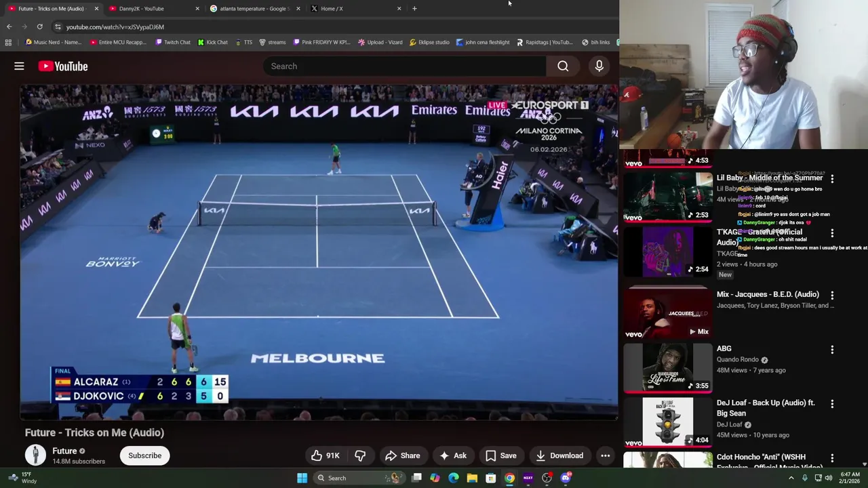Open Microsoft Store from the taskbar
Image resolution: width=868 pixels, height=488 pixels.
click(490, 478)
